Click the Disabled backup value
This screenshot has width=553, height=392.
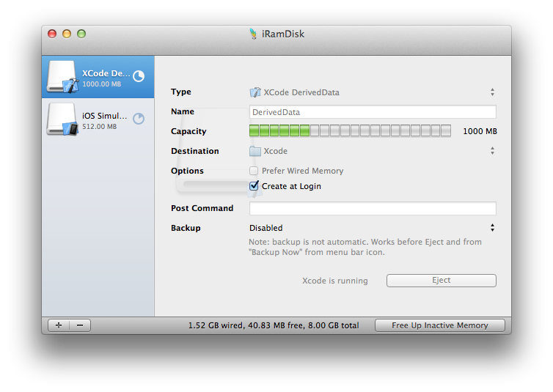tap(266, 228)
